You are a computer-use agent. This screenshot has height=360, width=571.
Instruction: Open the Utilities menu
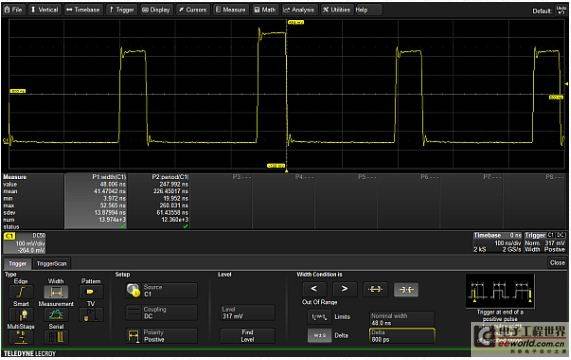336,10
